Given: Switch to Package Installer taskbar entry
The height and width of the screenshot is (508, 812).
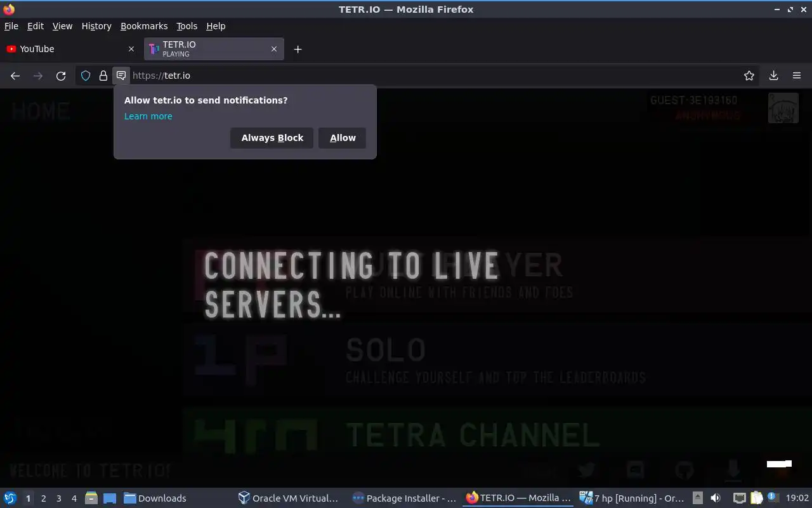Looking at the screenshot, I should [x=405, y=498].
